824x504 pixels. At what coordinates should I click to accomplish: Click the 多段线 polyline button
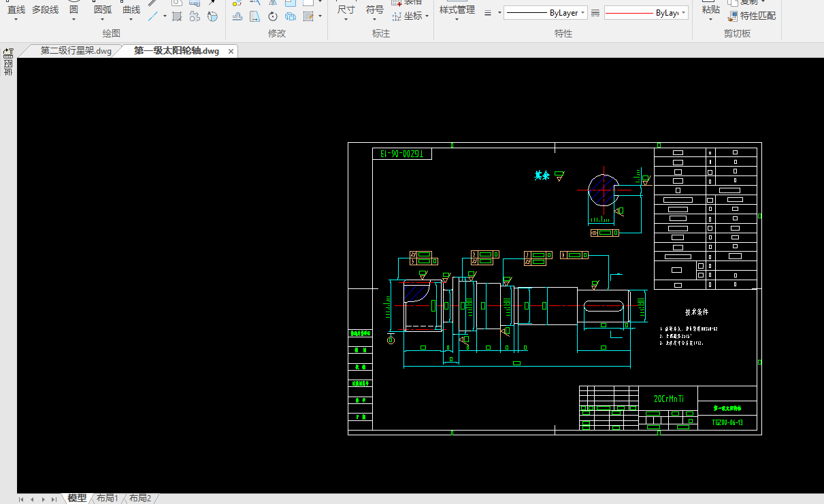click(45, 10)
